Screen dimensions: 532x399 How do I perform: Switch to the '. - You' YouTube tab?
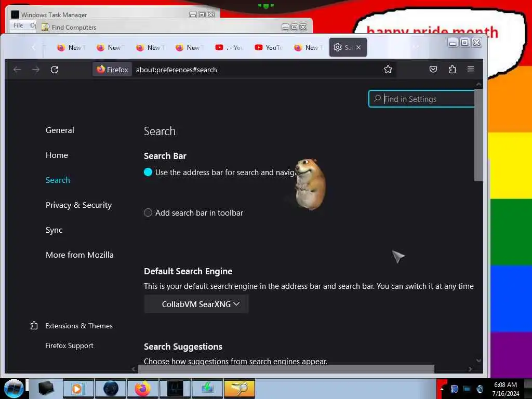coord(229,47)
